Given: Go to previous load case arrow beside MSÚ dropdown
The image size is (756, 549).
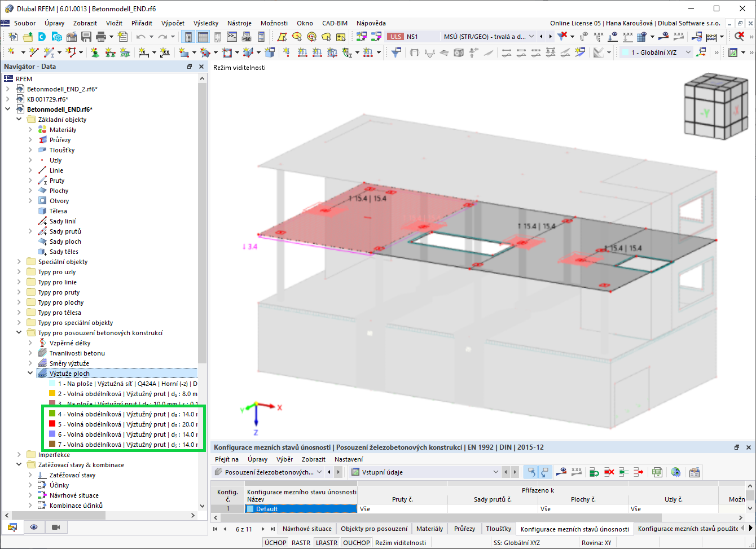Looking at the screenshot, I should pyautogui.click(x=542, y=37).
